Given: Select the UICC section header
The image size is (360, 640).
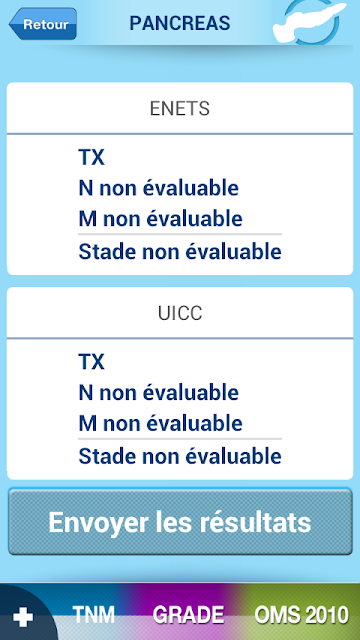Looking at the screenshot, I should pyautogui.click(x=180, y=313).
